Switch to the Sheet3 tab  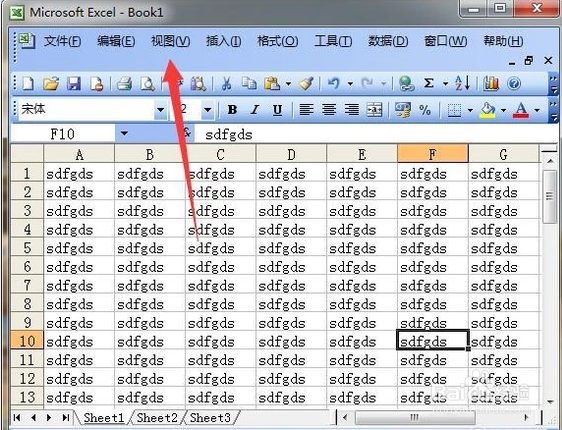(x=210, y=418)
